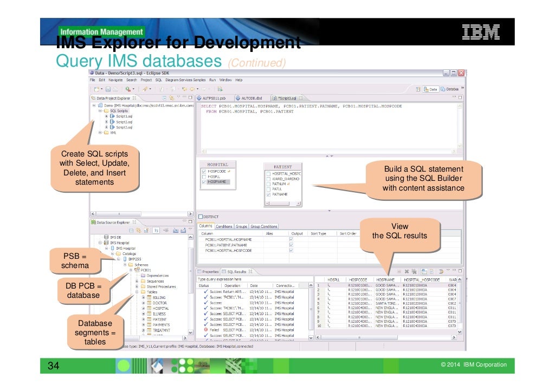This screenshot has height=392, width=555.
Task: Click the Remove All Results icon in SQL Results
Action: coord(414,271)
